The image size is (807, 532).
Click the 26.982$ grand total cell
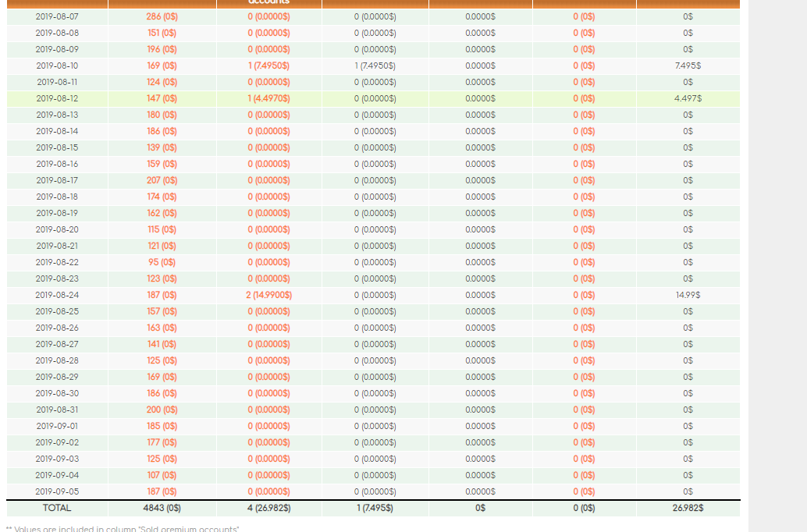tap(688, 508)
